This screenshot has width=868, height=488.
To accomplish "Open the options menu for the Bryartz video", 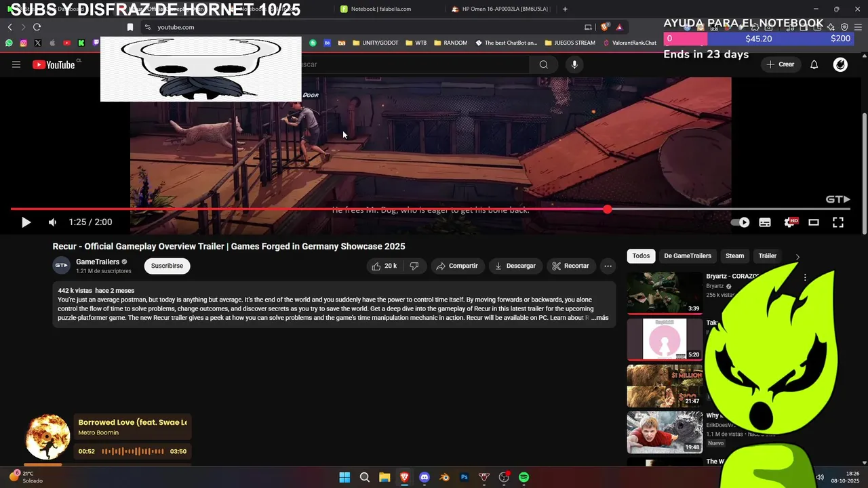I will pyautogui.click(x=805, y=278).
